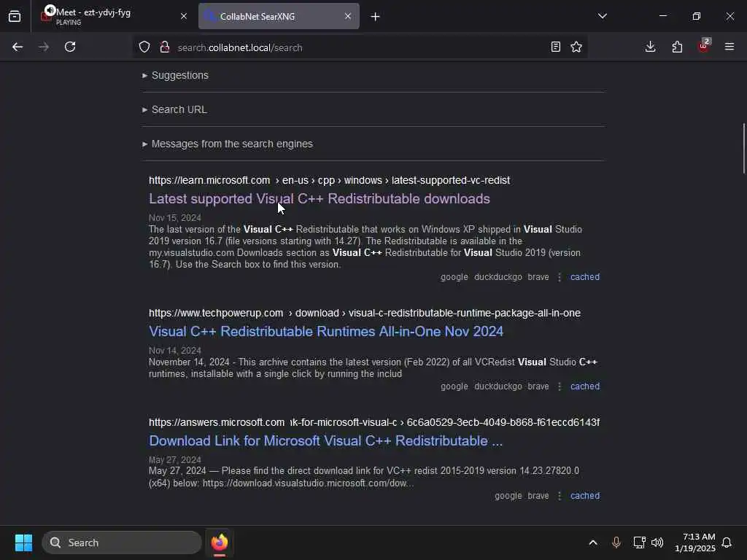The height and width of the screenshot is (560, 747).
Task: Open the Extensions menu
Action: (677, 47)
